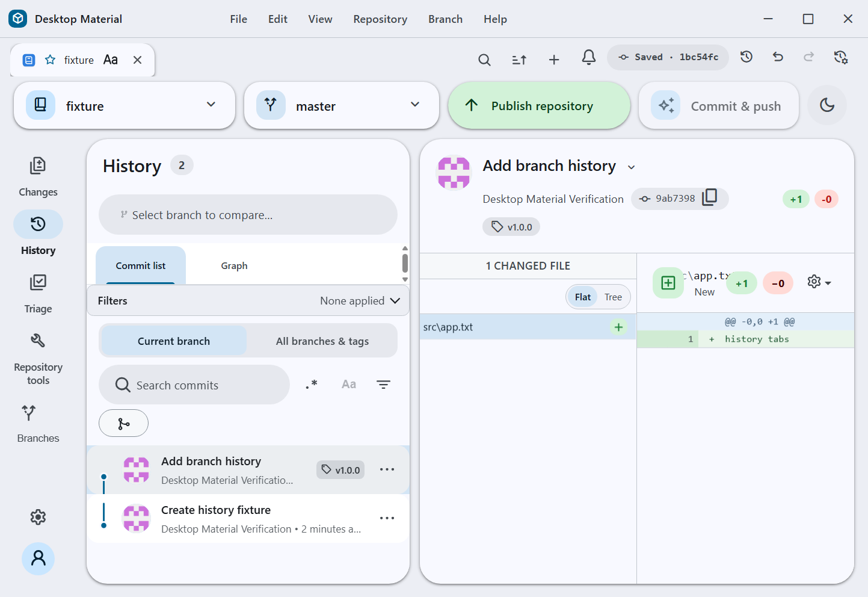Toggle regex search in commits
Screen dimensions: 868x597
point(312,385)
